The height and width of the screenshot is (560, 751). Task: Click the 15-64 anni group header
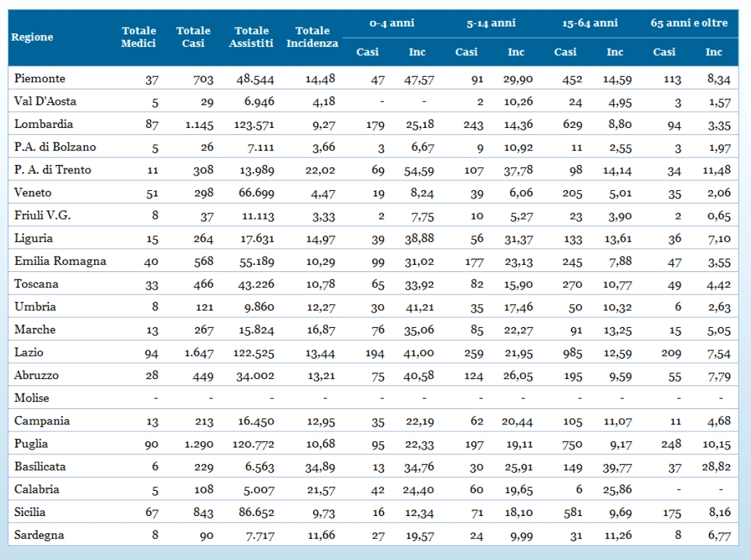[x=589, y=22]
